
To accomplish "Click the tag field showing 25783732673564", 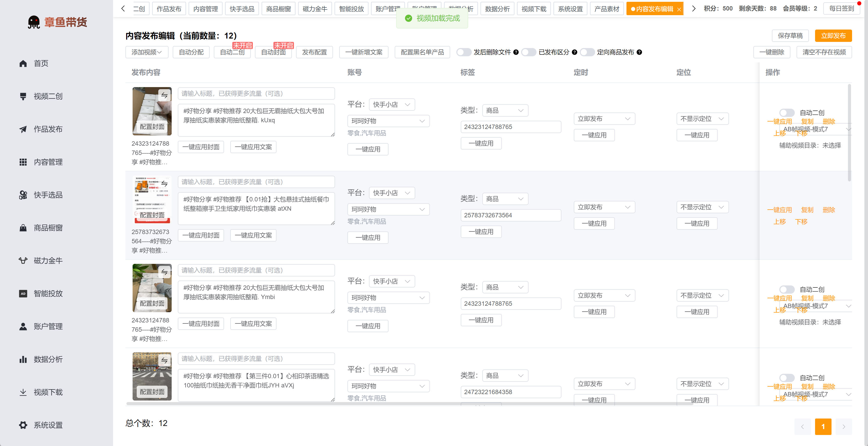I will [x=511, y=215].
